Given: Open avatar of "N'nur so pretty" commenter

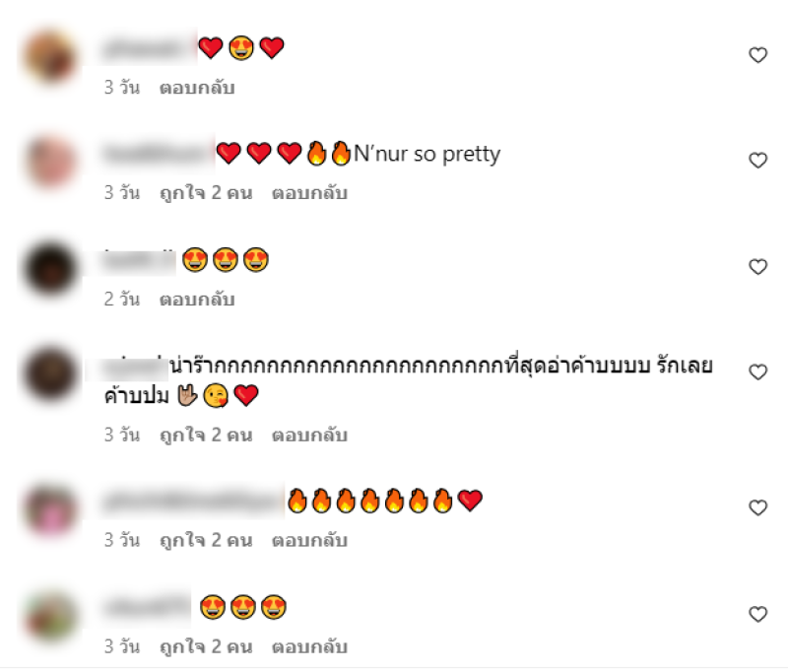Looking at the screenshot, I should click(51, 162).
